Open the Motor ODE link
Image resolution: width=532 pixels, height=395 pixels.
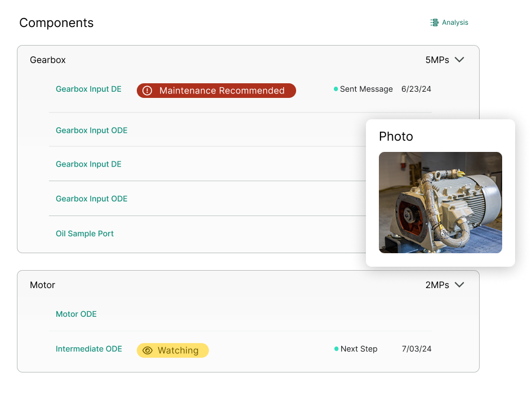coord(76,314)
